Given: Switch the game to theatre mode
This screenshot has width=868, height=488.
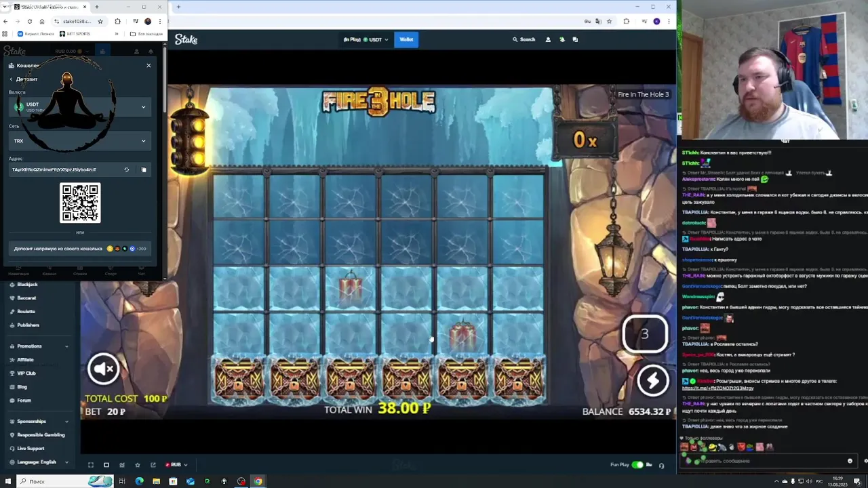Looking at the screenshot, I should pyautogui.click(x=106, y=465).
